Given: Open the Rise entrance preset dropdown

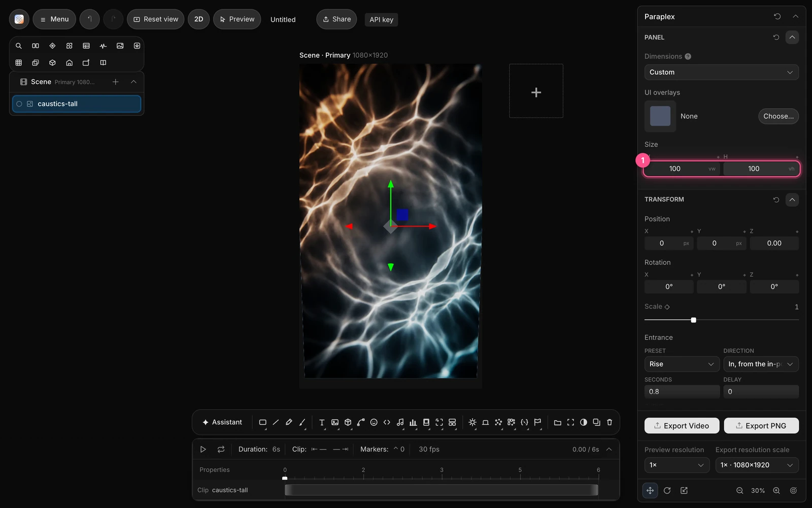Looking at the screenshot, I should pyautogui.click(x=682, y=364).
